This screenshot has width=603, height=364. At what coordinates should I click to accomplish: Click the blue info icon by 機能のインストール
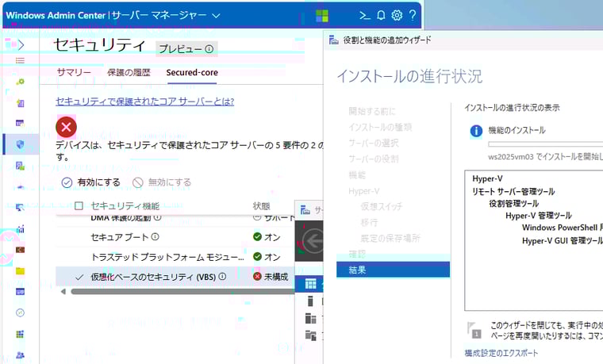(x=476, y=131)
